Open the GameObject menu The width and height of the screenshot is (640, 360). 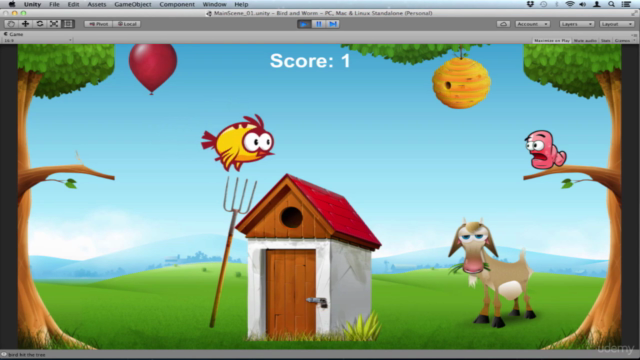pyautogui.click(x=133, y=4)
